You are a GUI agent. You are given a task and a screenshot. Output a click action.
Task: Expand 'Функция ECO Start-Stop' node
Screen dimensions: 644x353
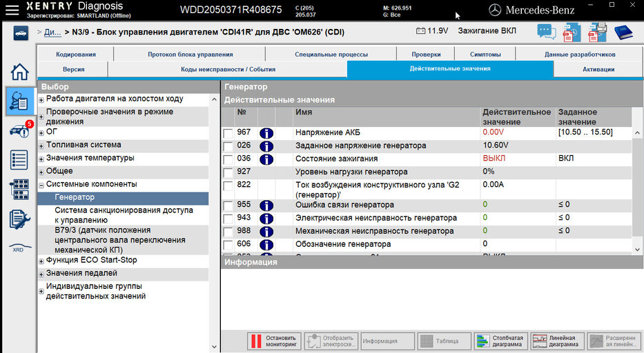pyautogui.click(x=41, y=261)
